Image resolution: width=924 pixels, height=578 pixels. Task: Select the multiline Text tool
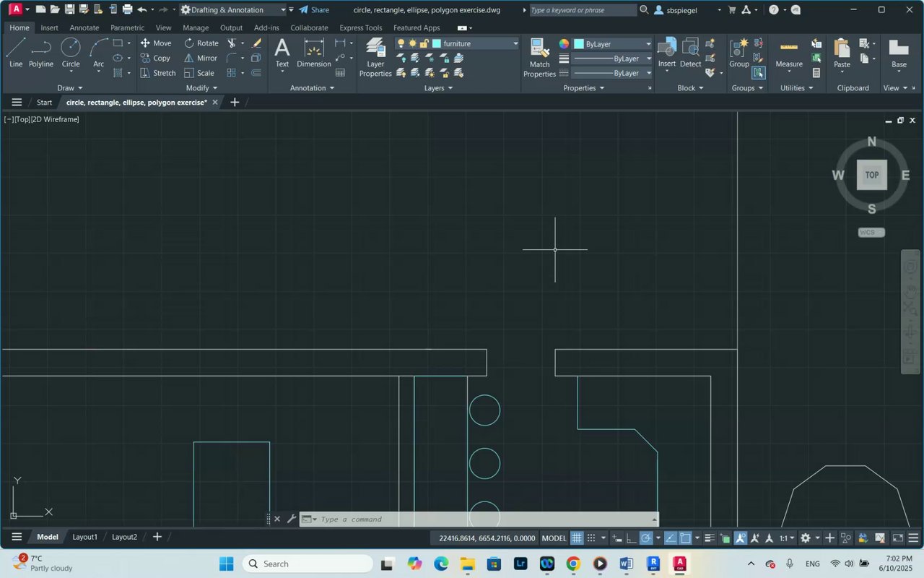[282, 53]
